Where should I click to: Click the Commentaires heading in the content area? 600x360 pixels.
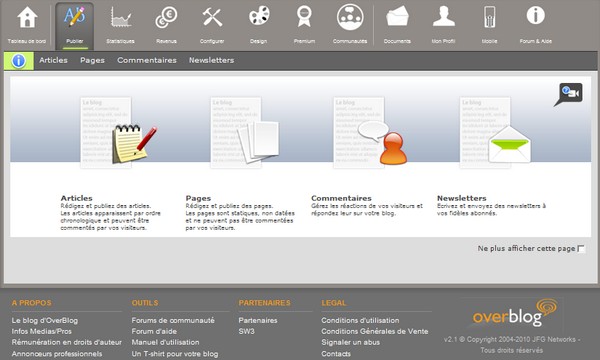[x=341, y=198]
